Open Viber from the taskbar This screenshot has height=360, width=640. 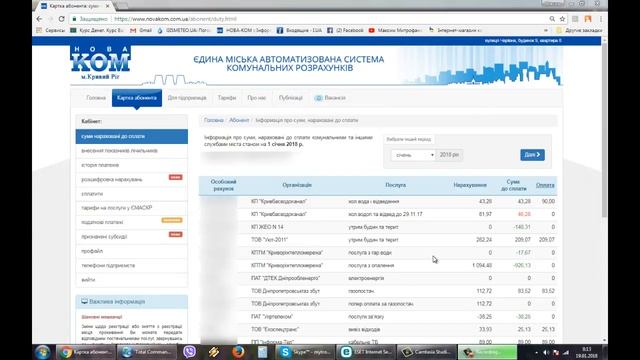point(189,352)
